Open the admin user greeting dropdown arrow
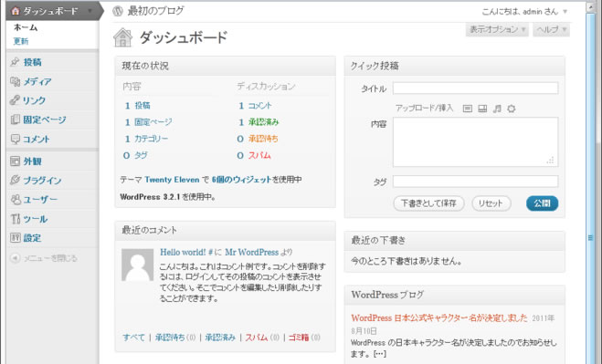Screen dimensions: 602x364 tap(565, 12)
